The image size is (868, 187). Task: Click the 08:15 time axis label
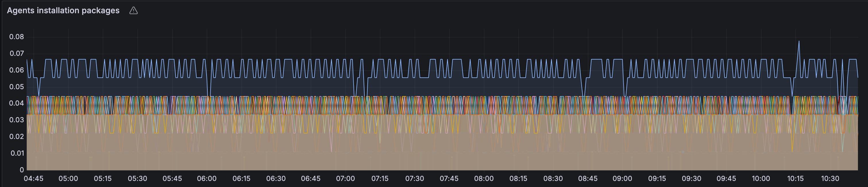coord(518,179)
